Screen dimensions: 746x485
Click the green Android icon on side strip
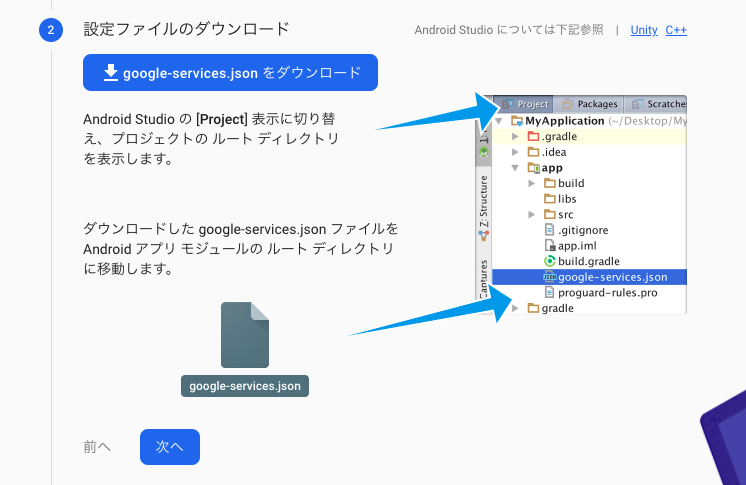click(x=484, y=152)
